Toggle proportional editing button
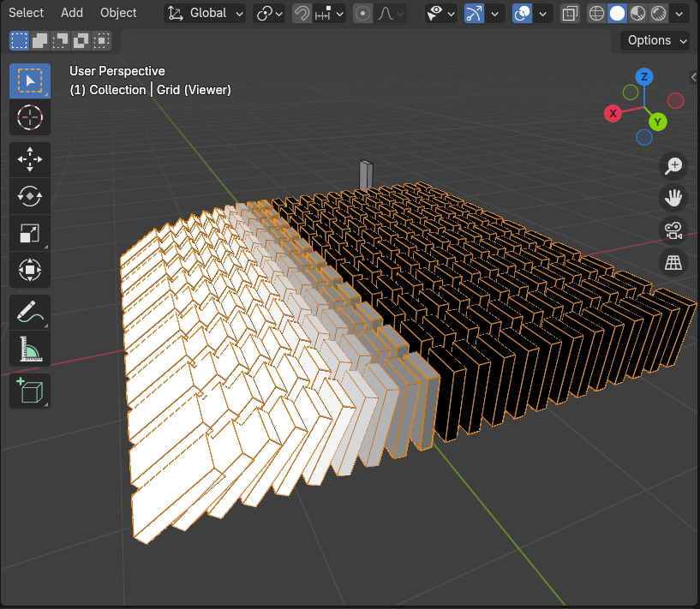Viewport: 700px width, 609px height. (x=362, y=14)
